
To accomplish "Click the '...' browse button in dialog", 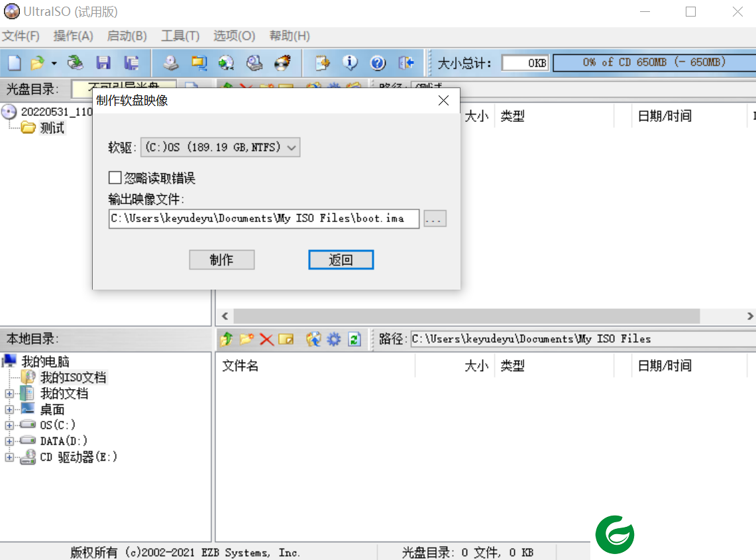I will 435,219.
